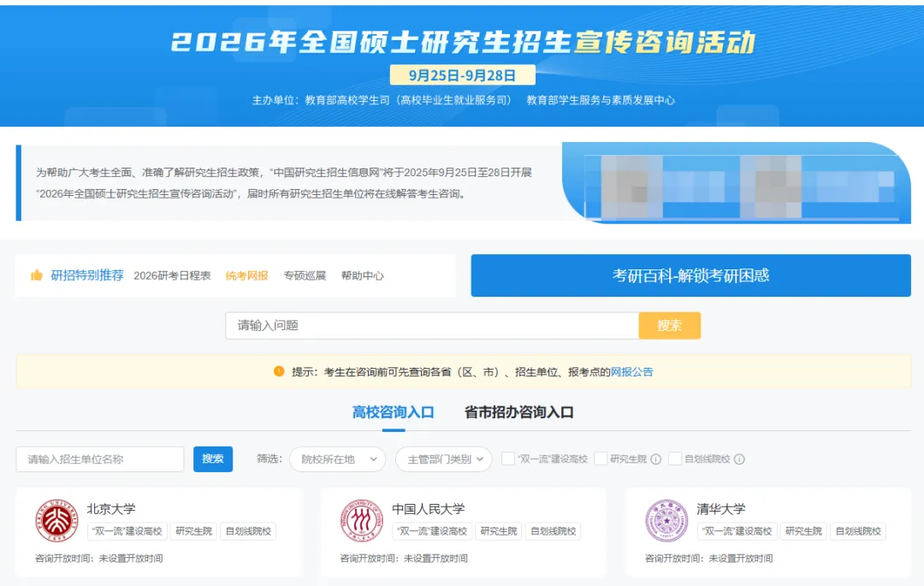The image size is (924, 586).
Task: Open the 专硕巡展 link
Action: (305, 275)
